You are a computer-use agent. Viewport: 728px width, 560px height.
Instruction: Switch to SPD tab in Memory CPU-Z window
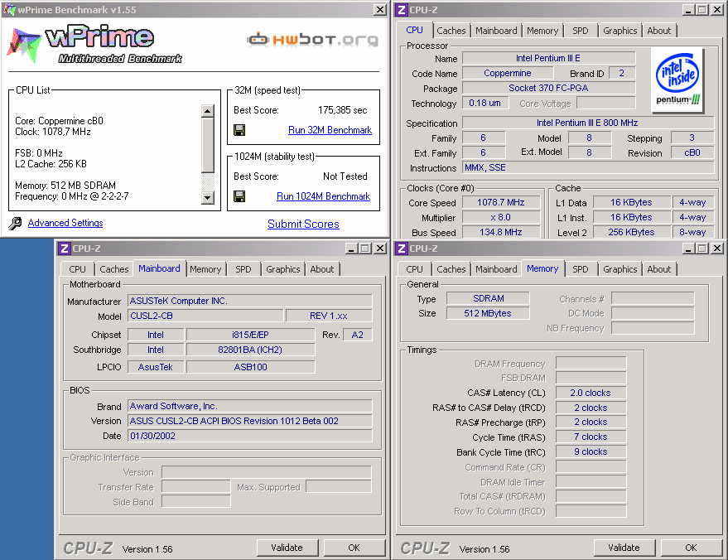click(580, 269)
